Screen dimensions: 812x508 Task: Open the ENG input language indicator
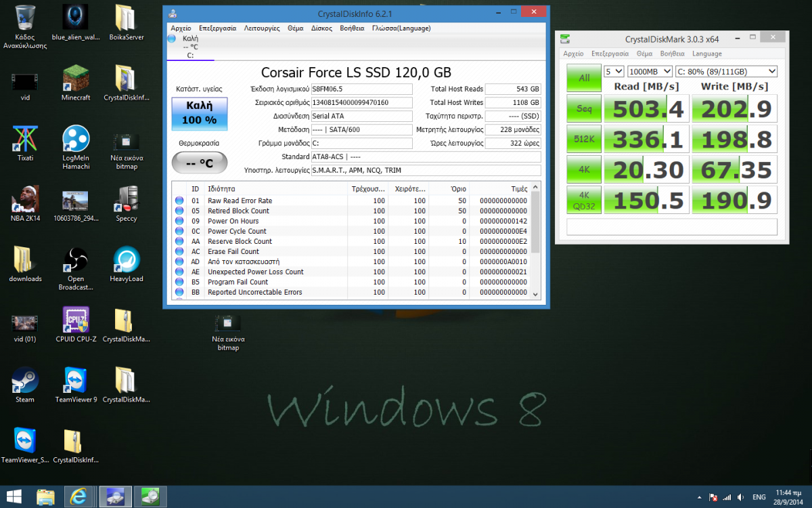pyautogui.click(x=759, y=497)
